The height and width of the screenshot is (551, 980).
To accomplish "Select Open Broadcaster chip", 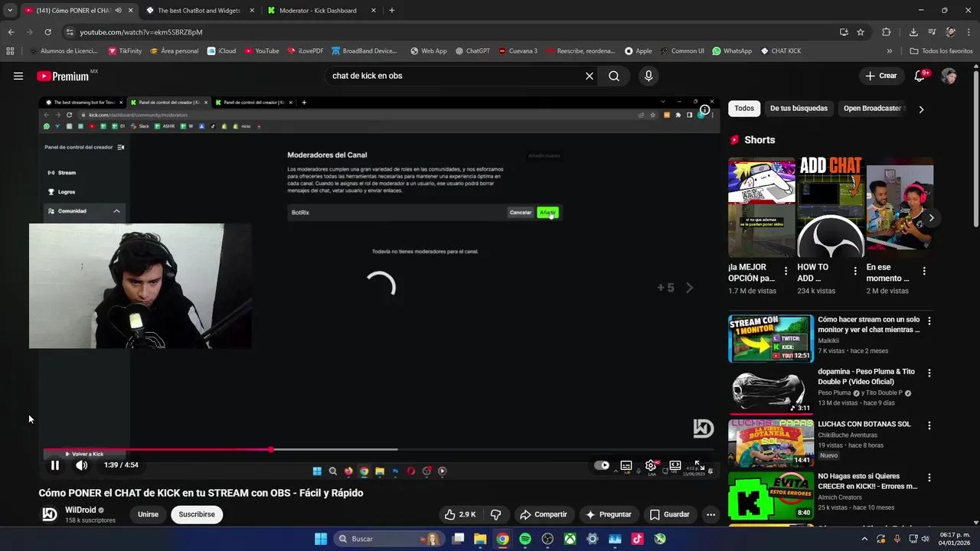I will point(872,109).
